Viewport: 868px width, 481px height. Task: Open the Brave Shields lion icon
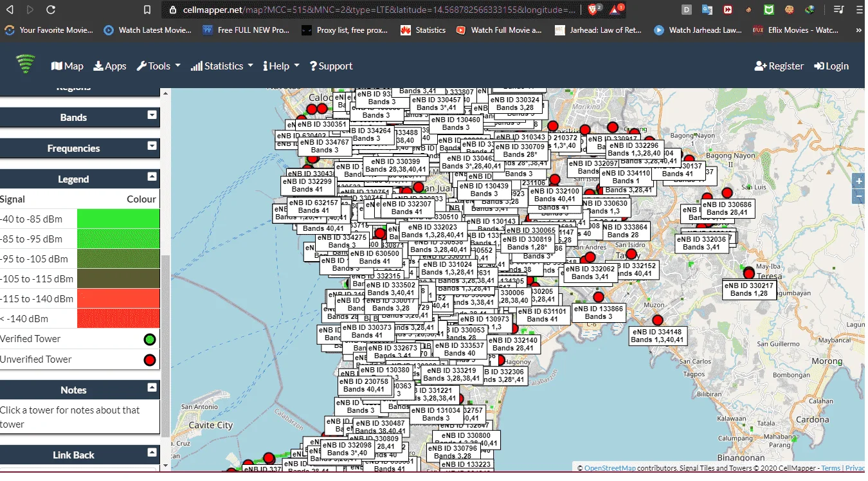tap(593, 10)
